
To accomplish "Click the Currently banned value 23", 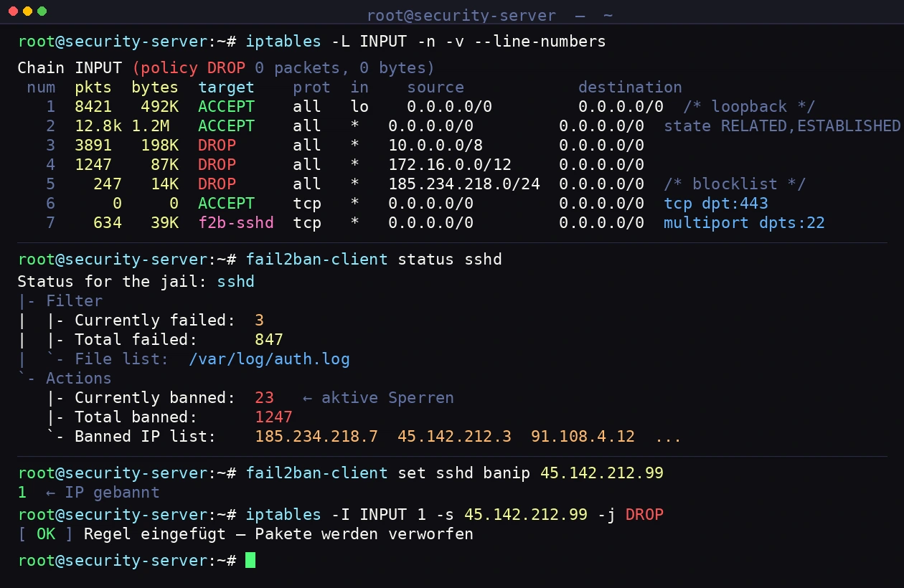I will (x=264, y=397).
